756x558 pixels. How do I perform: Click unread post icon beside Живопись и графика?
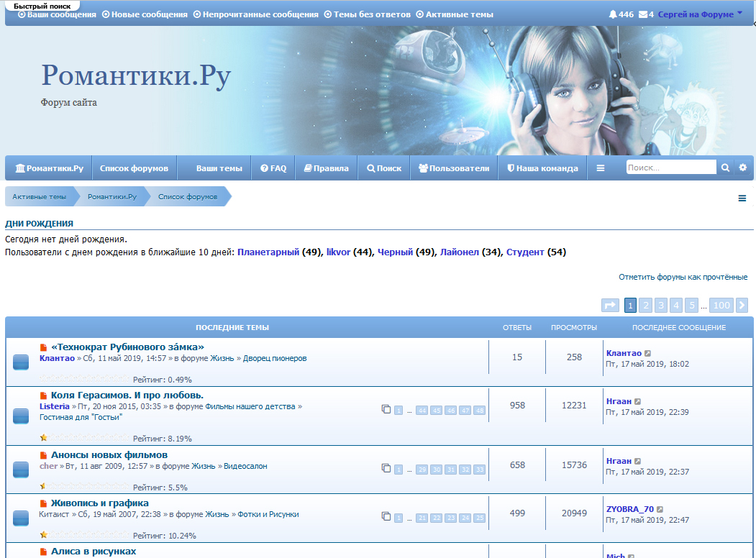(43, 503)
